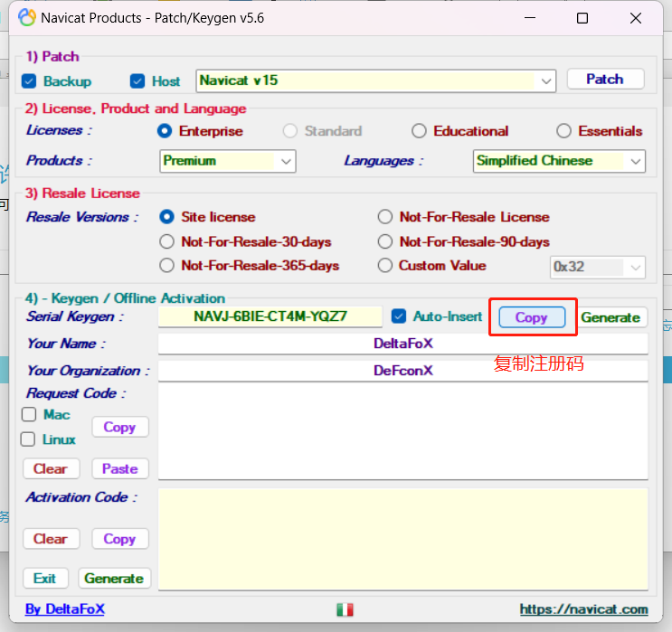Enable the Linux checkbox
Viewport: 672px width, 632px height.
point(29,439)
